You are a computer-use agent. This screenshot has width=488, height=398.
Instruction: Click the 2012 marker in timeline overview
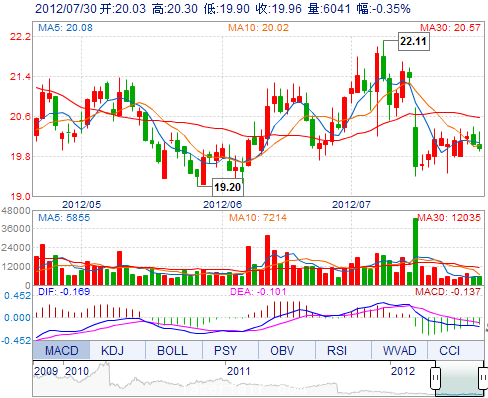click(x=403, y=371)
